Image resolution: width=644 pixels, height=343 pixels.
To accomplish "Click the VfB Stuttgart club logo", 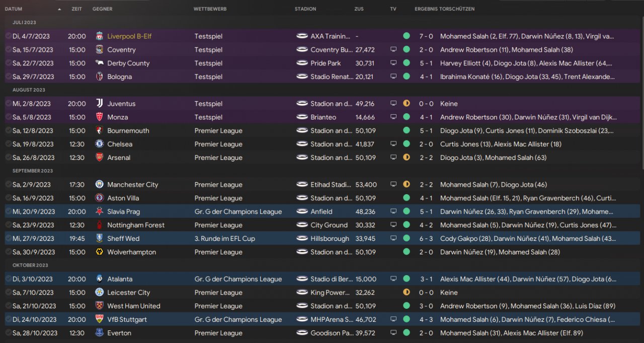I will click(99, 319).
